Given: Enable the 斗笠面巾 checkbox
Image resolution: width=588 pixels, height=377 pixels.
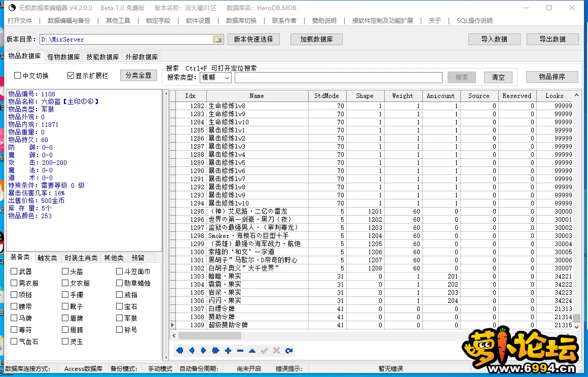Looking at the screenshot, I should click(119, 271).
